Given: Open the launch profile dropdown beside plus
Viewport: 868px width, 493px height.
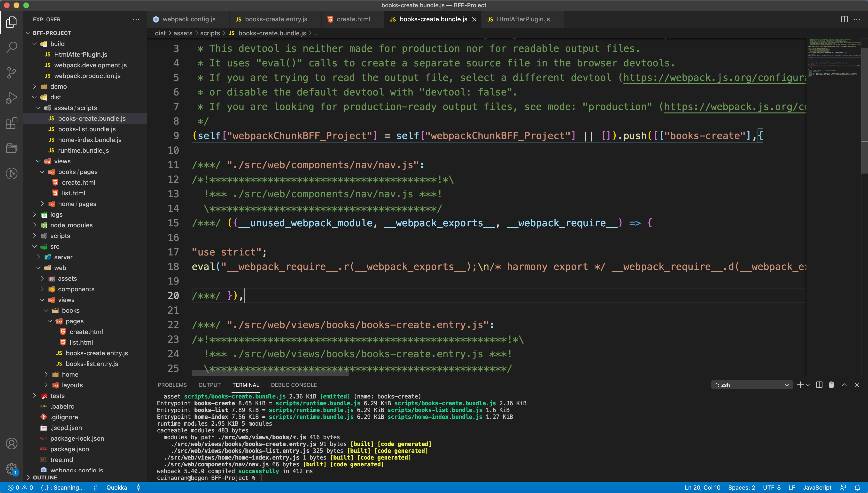Looking at the screenshot, I should point(808,385).
